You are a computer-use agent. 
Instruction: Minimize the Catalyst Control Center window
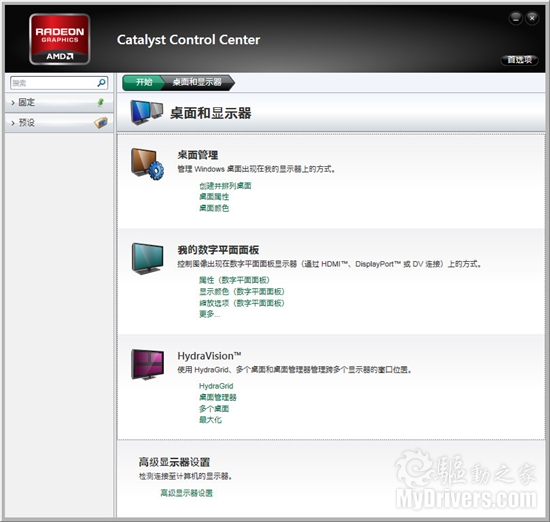(516, 18)
